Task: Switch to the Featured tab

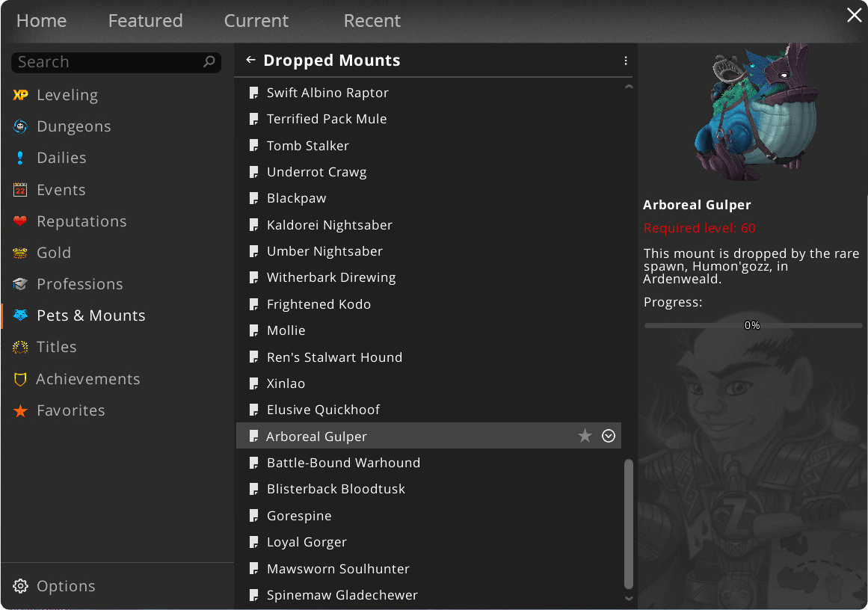Action: pyautogui.click(x=145, y=21)
